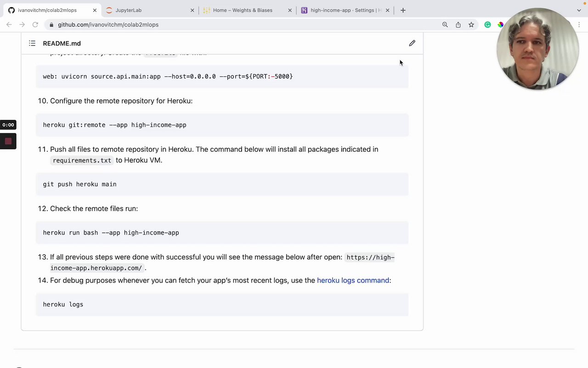Close the JupyterLab tab
Viewport: 588px width, 368px height.
pos(192,10)
